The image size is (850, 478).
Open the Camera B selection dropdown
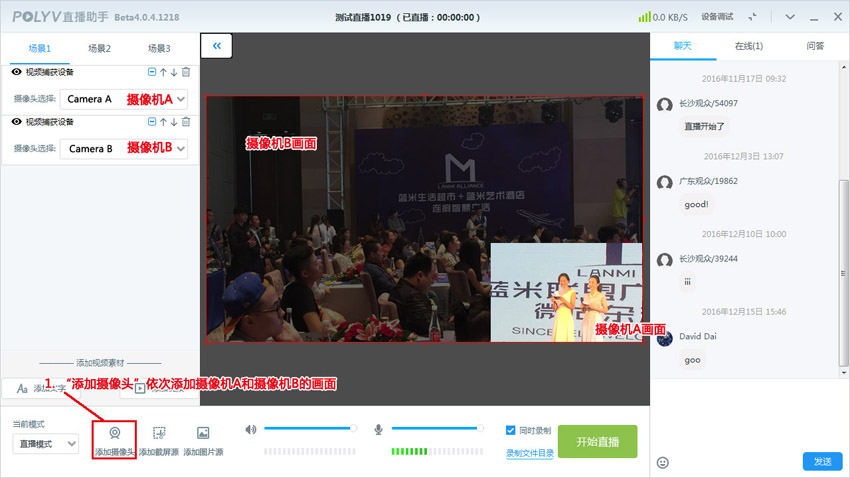pos(124,148)
